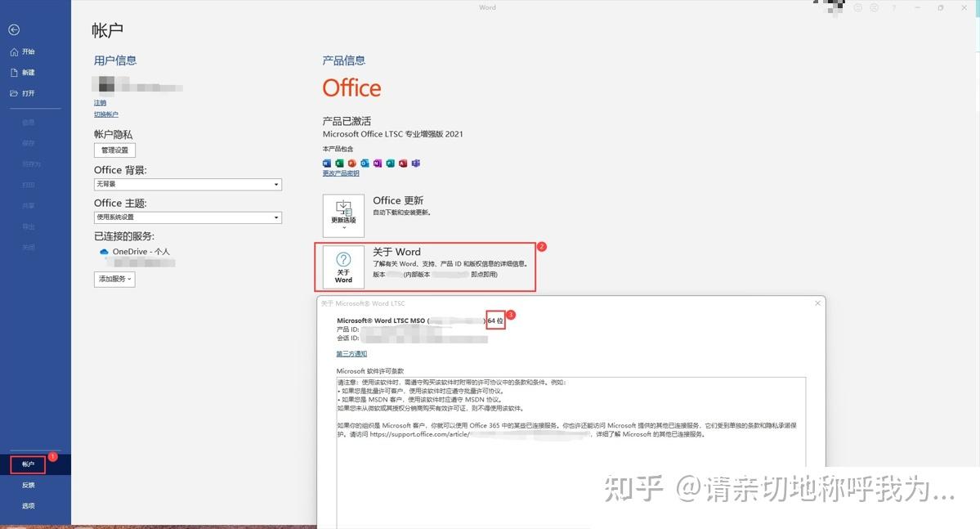Viewport: 980px width, 529px height.
Task: Click the OneDrive cloud icon
Action: (104, 252)
